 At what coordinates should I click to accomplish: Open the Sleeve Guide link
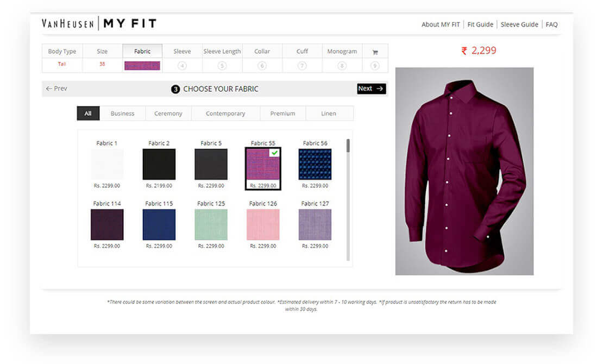519,24
